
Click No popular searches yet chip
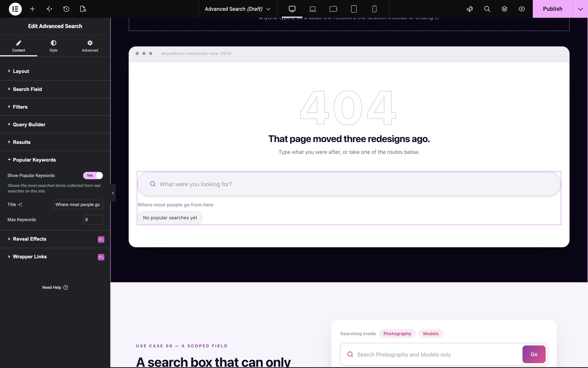pos(170,217)
